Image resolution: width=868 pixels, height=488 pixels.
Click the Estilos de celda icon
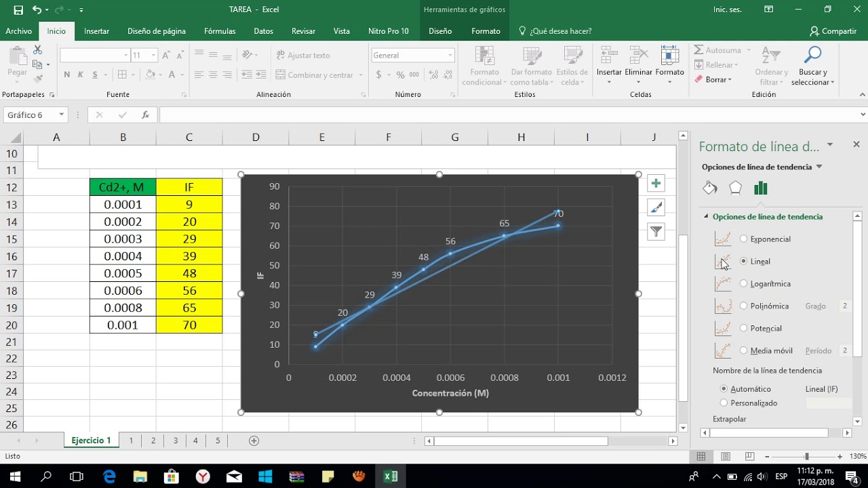(x=572, y=56)
